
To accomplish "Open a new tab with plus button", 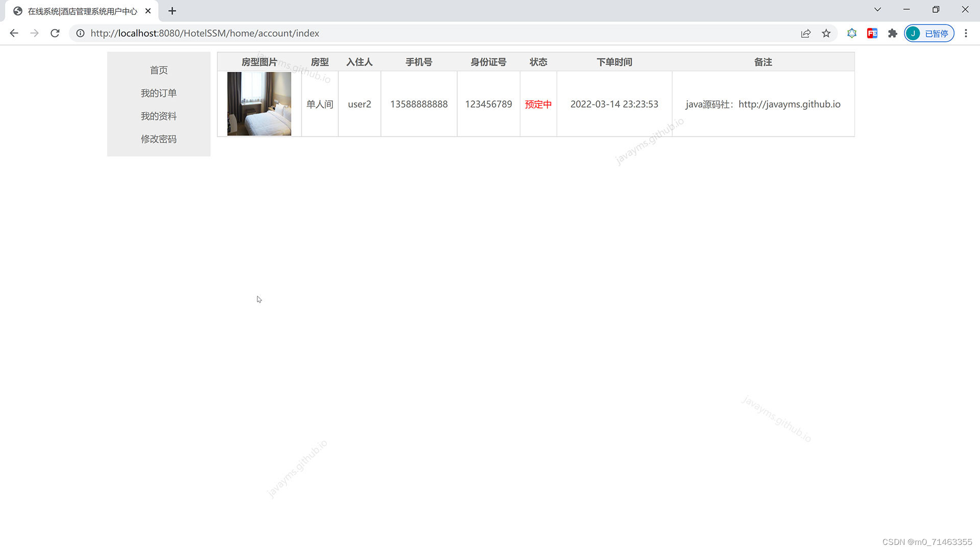I will 172,11.
